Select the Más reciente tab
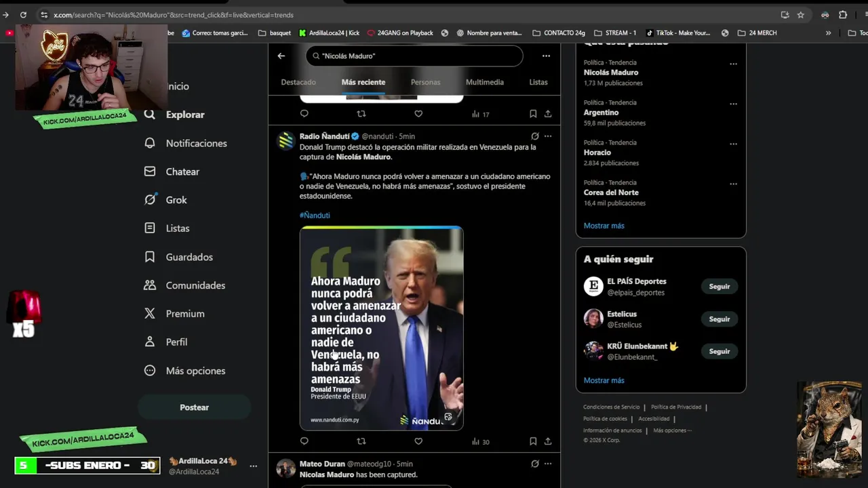Image resolution: width=868 pixels, height=488 pixels. (x=363, y=82)
